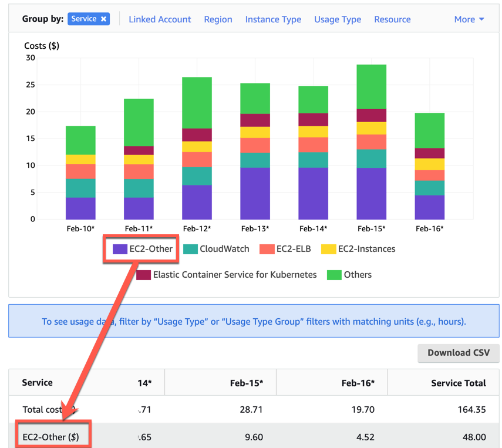Click the Feb-11 green Others bar segment

(x=139, y=123)
